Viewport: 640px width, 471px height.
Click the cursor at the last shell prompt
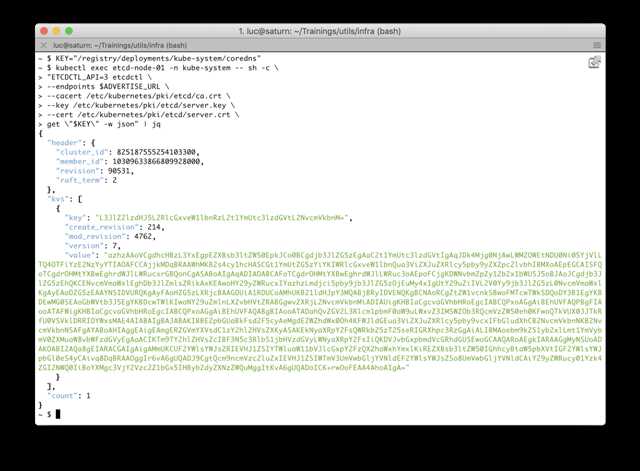(59, 413)
